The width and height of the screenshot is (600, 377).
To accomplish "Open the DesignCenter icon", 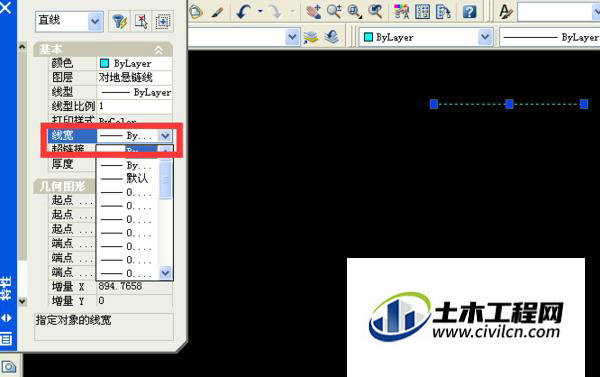I will click(422, 11).
